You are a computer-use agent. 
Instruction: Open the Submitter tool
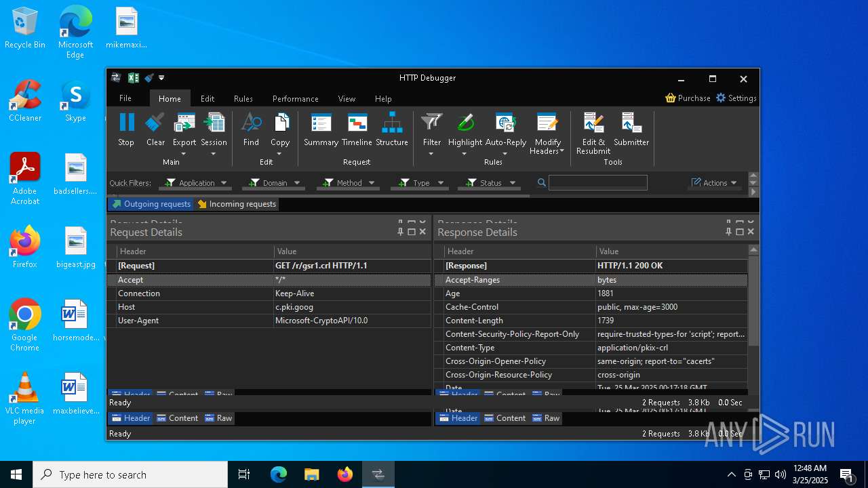[631, 129]
